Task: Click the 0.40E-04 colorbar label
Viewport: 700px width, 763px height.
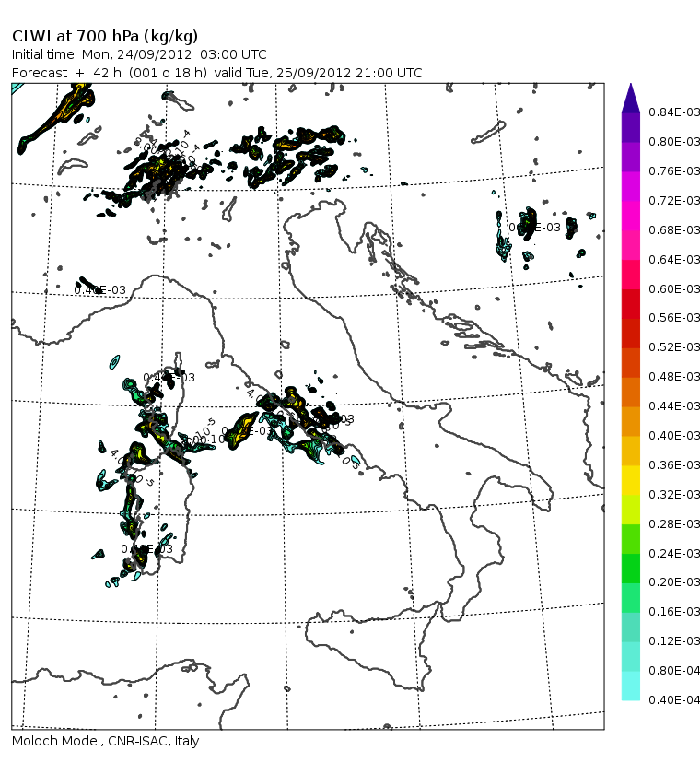Action: 674,699
